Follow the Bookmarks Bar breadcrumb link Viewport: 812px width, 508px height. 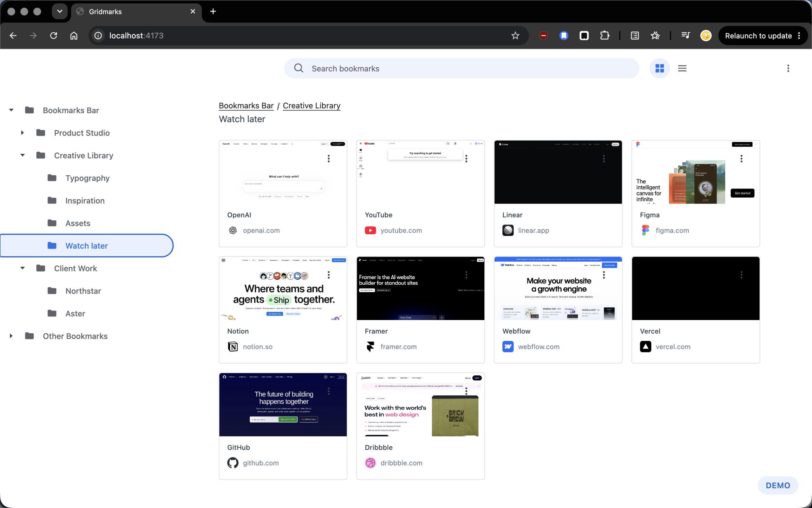point(246,106)
